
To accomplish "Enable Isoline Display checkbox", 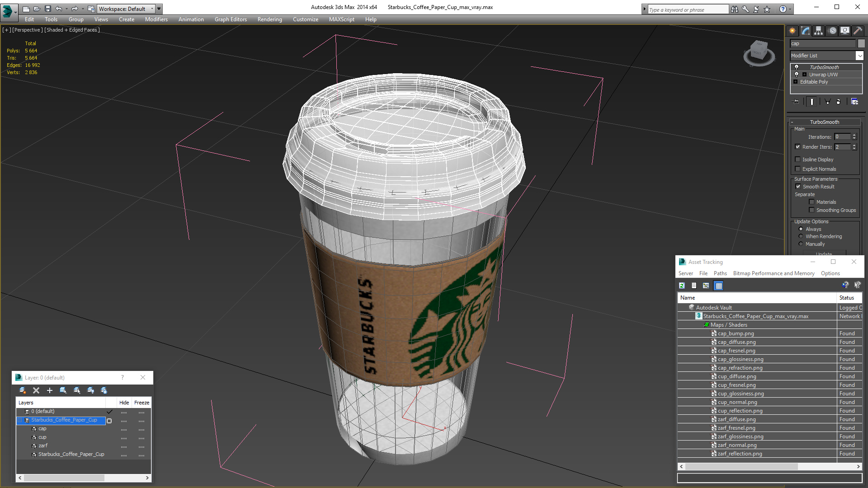I will click(797, 160).
